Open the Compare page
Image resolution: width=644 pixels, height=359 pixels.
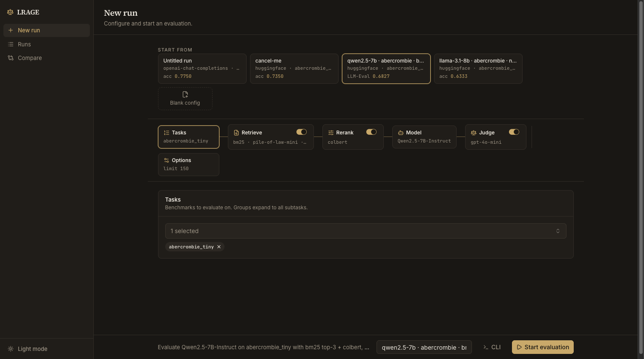pos(46,58)
